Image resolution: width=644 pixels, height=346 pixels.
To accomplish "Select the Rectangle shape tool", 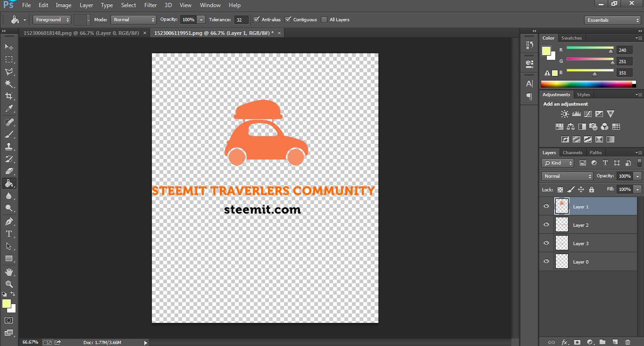I will coord(9,258).
